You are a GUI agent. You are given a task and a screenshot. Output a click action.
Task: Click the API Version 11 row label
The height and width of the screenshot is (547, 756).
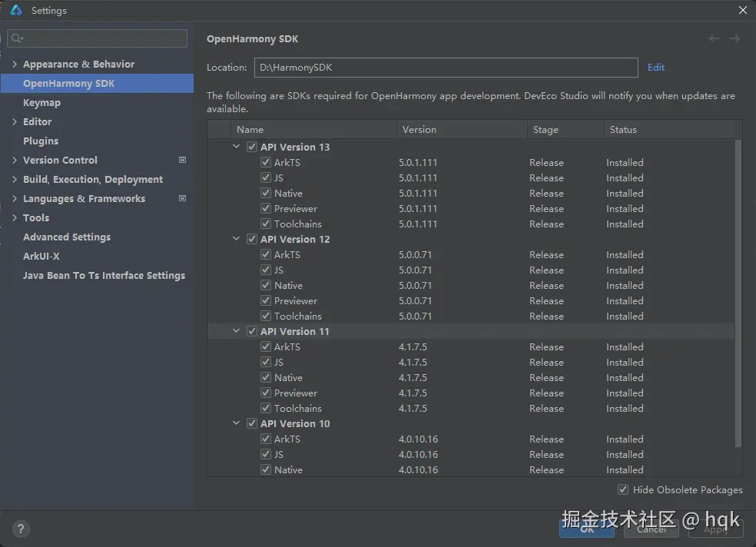(294, 332)
